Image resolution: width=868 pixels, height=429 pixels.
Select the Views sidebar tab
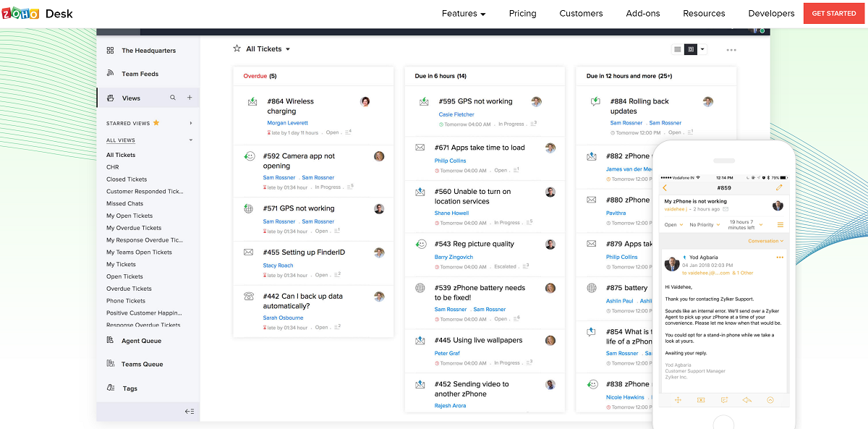click(x=148, y=98)
